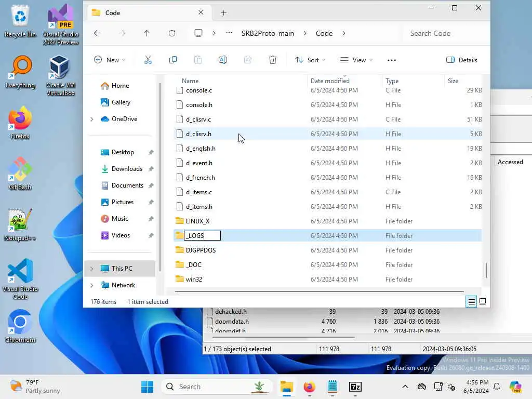
Task: Open the View dropdown
Action: (356, 60)
